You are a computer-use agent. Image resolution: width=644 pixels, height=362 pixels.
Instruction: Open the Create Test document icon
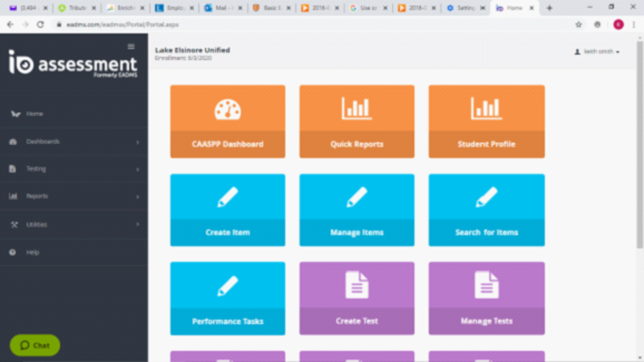tap(357, 285)
